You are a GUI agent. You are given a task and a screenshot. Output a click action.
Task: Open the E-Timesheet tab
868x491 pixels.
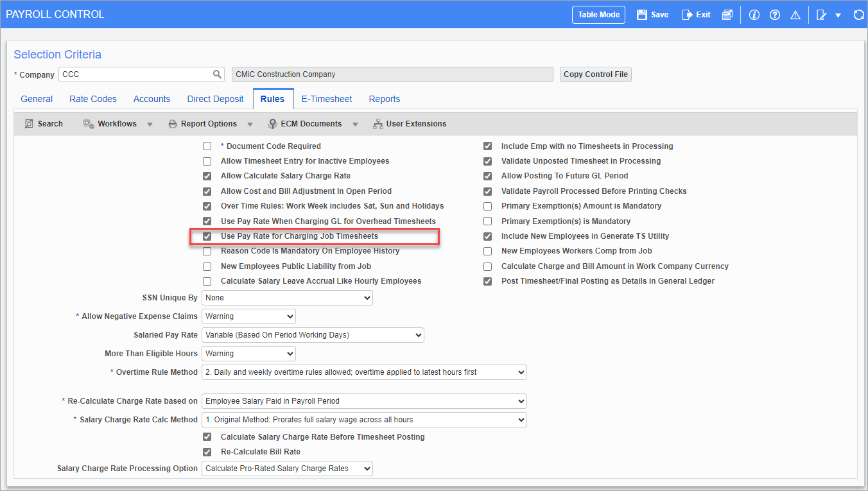pyautogui.click(x=327, y=99)
